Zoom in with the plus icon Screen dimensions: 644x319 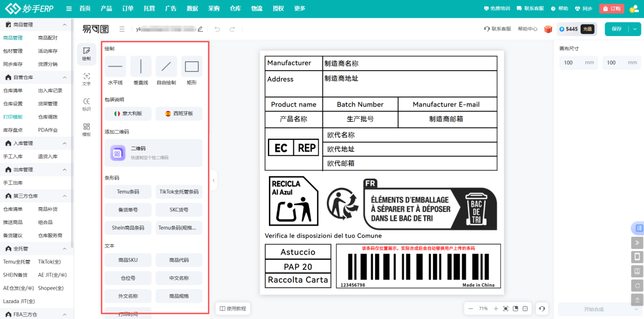pyautogui.click(x=496, y=308)
